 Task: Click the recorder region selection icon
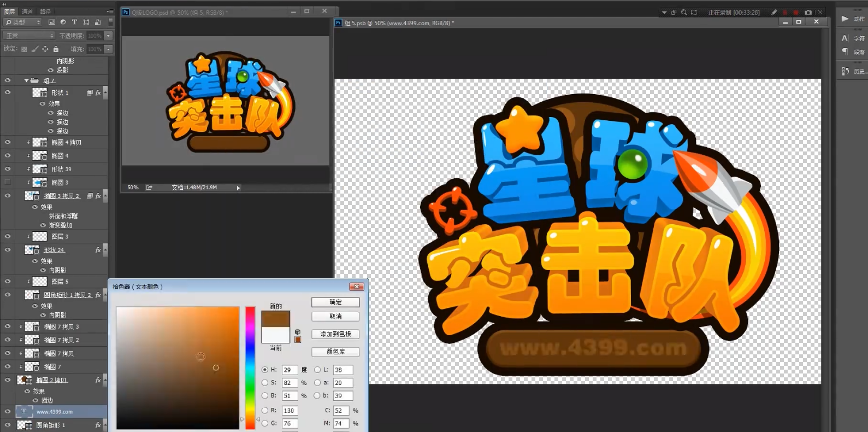click(x=694, y=12)
